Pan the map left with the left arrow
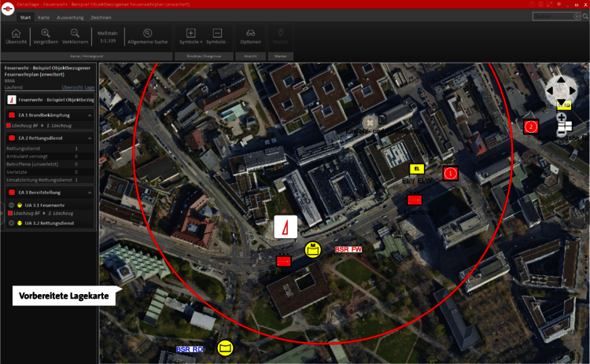590x364 pixels. [550, 90]
